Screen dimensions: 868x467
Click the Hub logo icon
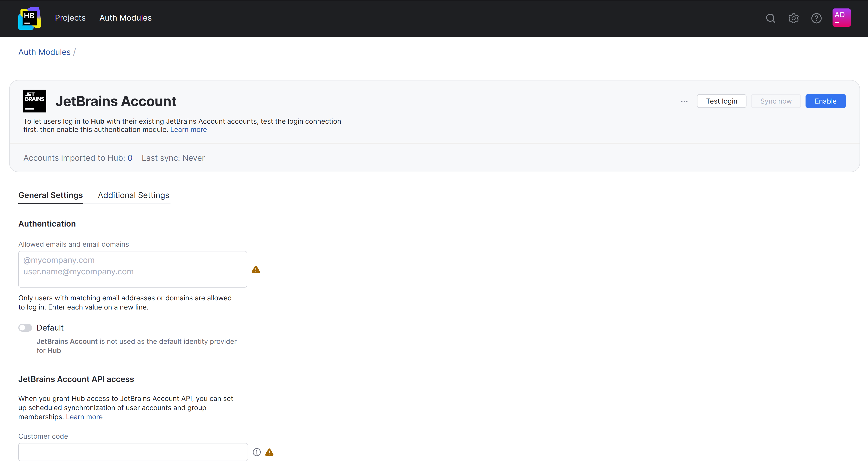pos(30,18)
